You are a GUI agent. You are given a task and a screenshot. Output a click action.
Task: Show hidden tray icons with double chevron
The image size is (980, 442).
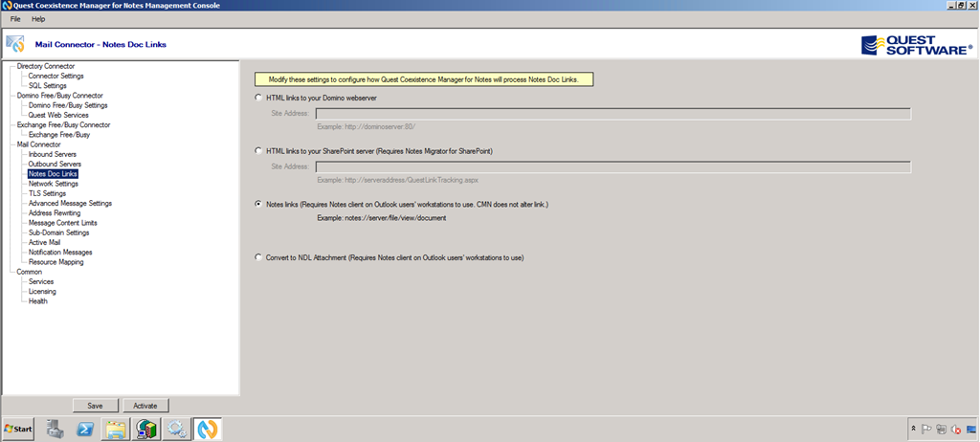(914, 430)
